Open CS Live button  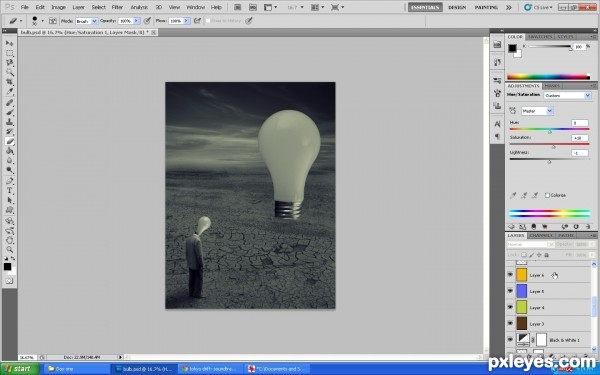click(538, 7)
